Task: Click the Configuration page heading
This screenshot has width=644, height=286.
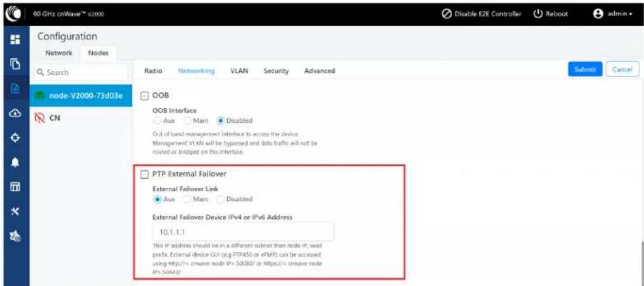Action: [67, 36]
